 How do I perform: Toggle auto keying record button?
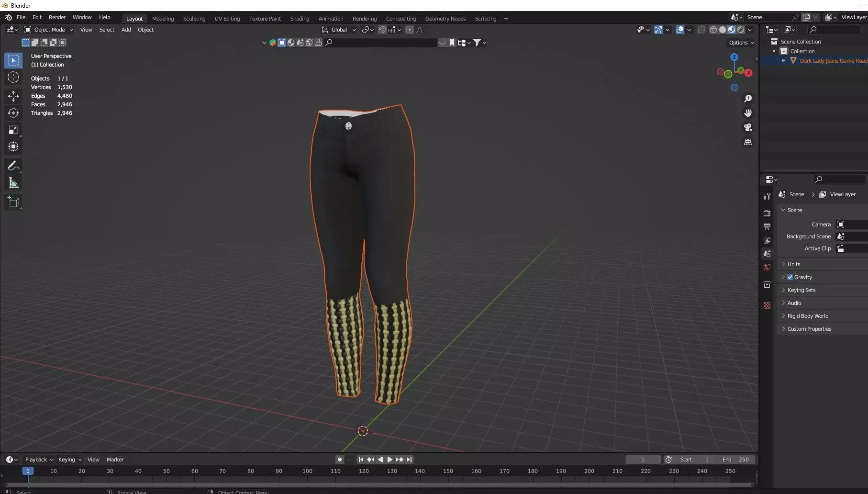(339, 460)
